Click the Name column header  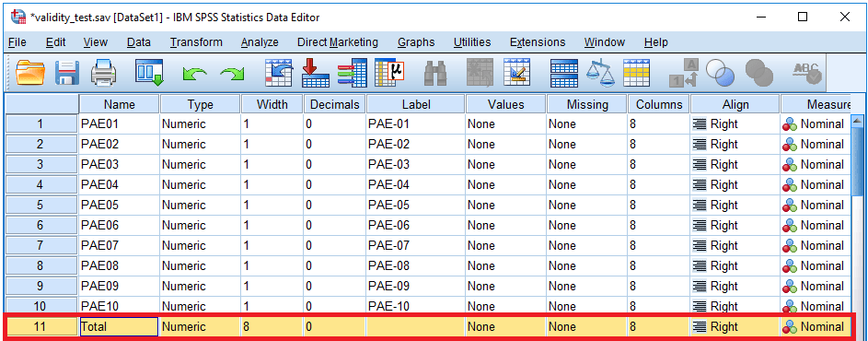click(x=119, y=104)
